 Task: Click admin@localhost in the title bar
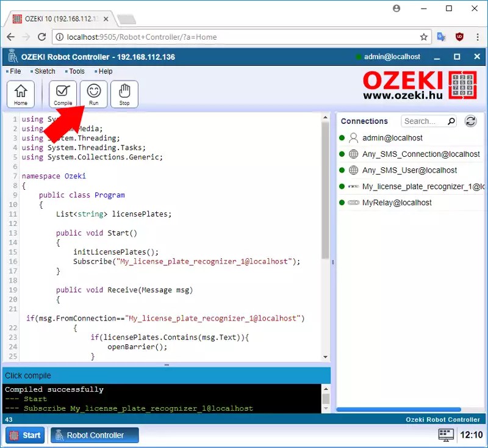pyautogui.click(x=392, y=57)
